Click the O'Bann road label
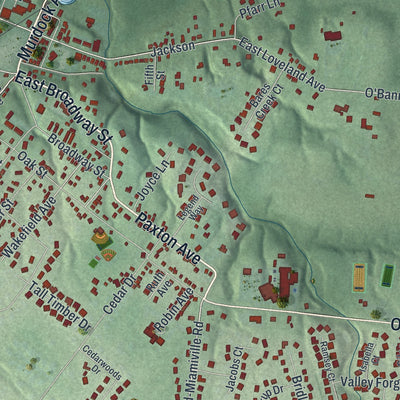This screenshot has height=400, width=400. coord(382,94)
